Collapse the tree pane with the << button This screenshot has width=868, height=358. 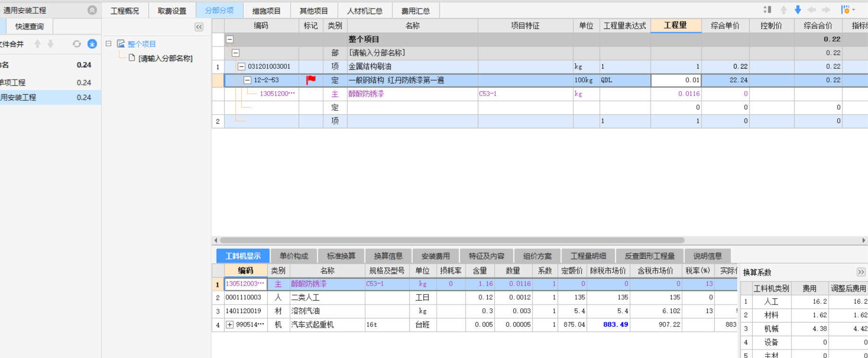click(x=199, y=27)
